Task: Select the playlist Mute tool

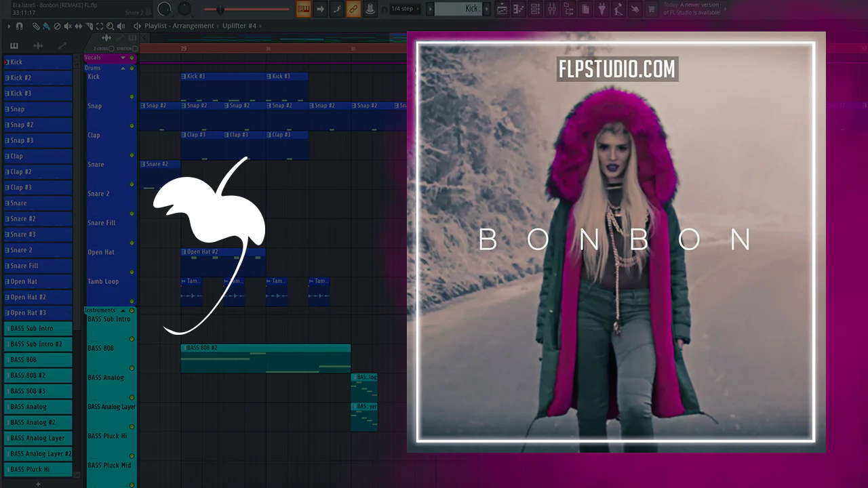Action: (68, 26)
